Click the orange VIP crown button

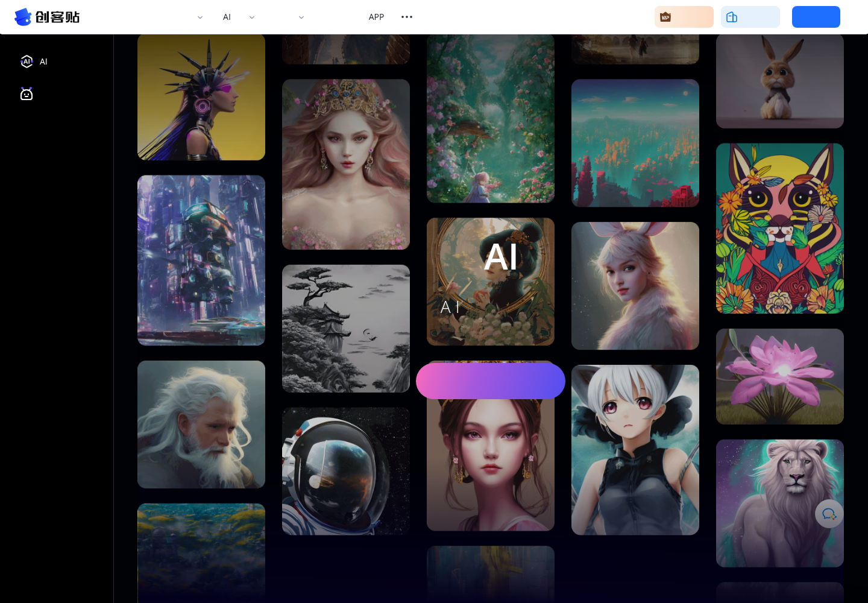(684, 17)
